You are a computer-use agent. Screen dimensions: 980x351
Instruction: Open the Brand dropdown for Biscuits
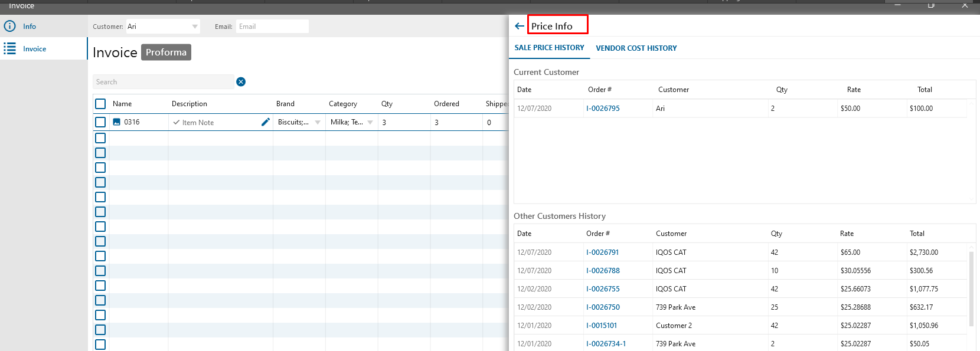(x=318, y=123)
